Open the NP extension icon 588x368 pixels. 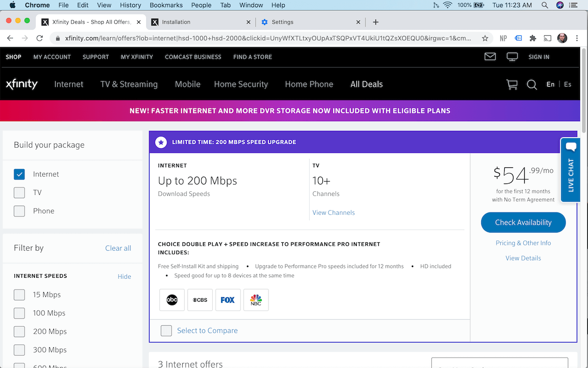pyautogui.click(x=503, y=38)
